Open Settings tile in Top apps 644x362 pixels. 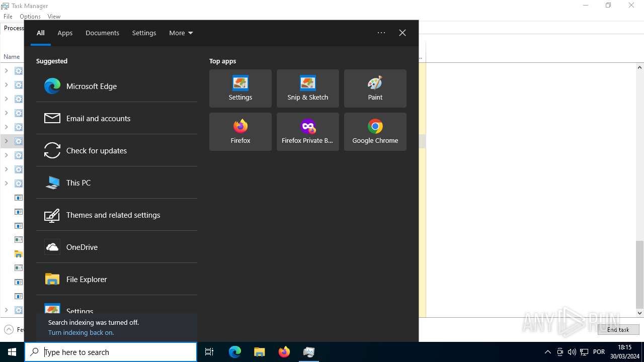240,88
